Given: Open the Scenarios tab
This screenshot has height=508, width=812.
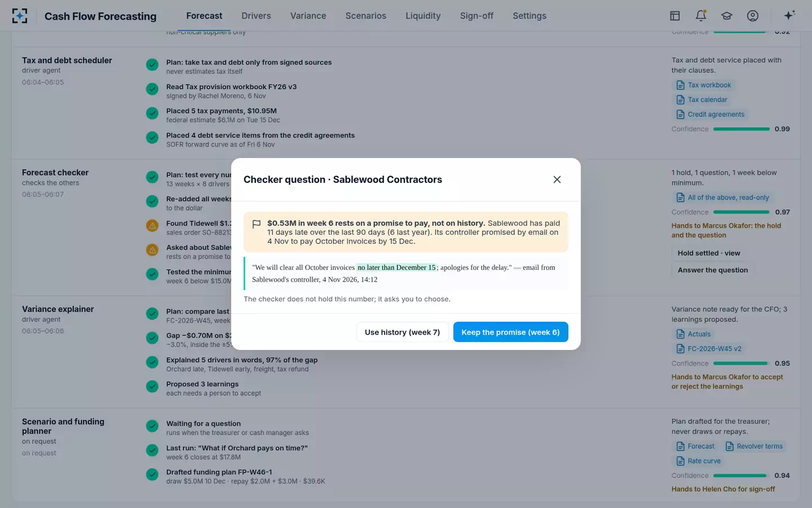Looking at the screenshot, I should (x=366, y=16).
